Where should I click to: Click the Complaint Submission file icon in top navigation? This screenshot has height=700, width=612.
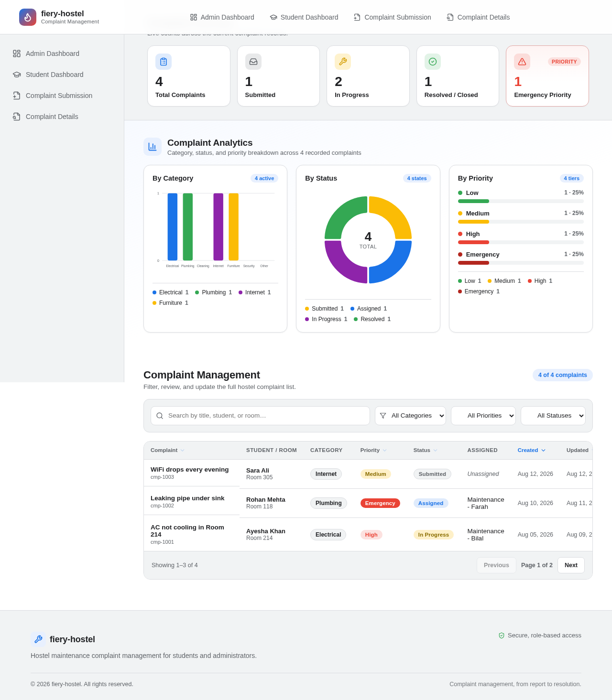pos(357,17)
